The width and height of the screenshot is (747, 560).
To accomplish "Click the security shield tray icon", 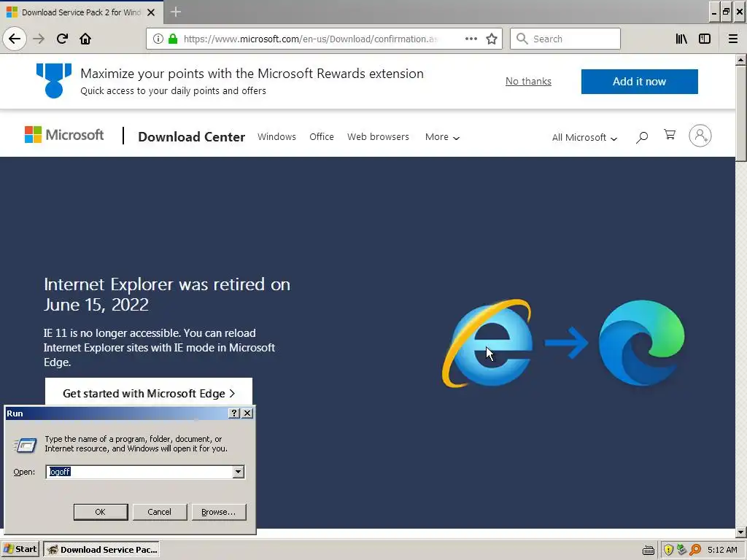I will pyautogui.click(x=668, y=550).
